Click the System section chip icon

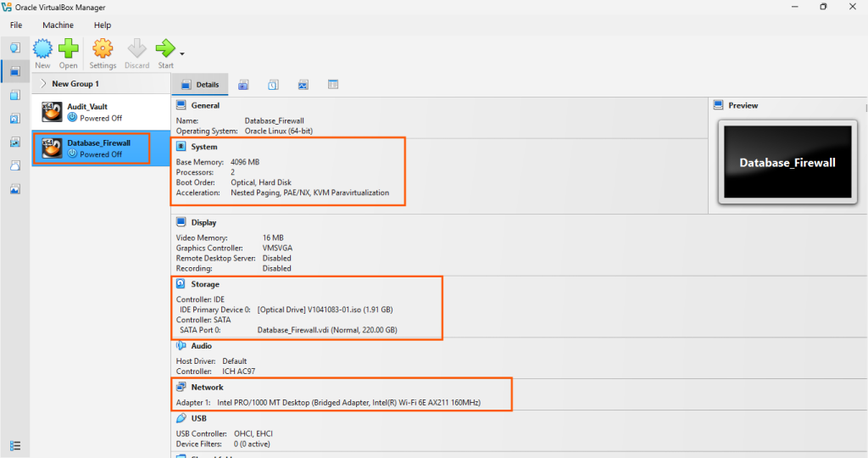[x=181, y=146]
